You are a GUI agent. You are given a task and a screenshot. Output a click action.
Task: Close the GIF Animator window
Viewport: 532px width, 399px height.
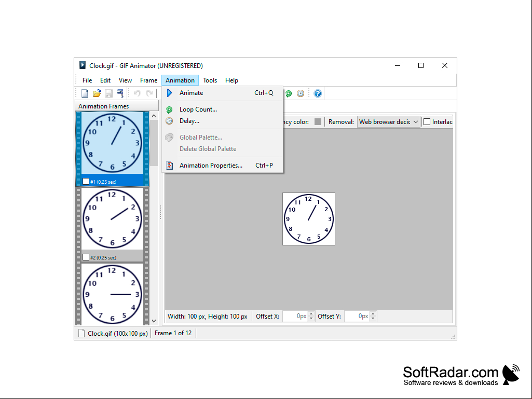tap(445, 65)
